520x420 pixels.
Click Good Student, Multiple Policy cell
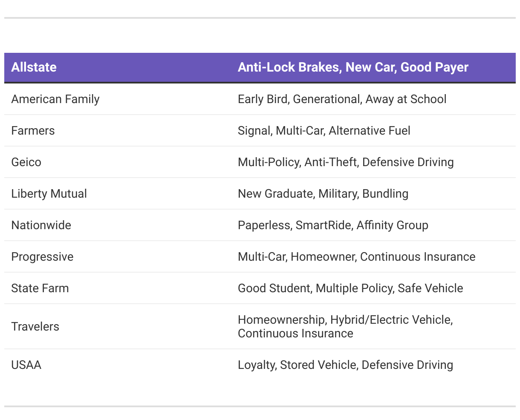(350, 288)
